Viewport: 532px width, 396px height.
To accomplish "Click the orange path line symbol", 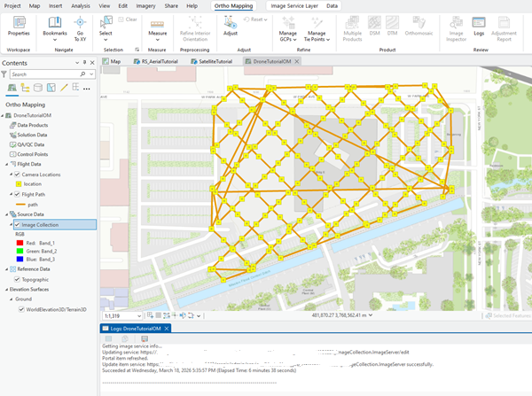I will click(20, 205).
